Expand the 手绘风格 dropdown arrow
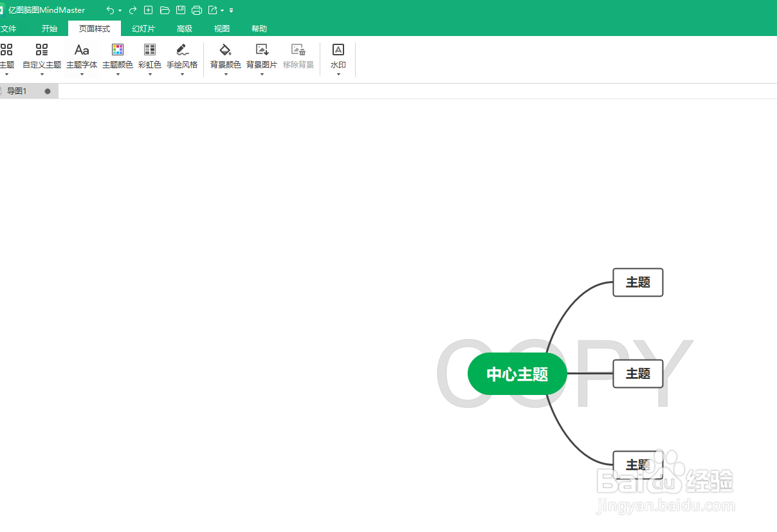This screenshot has height=532, width=777. click(x=182, y=74)
